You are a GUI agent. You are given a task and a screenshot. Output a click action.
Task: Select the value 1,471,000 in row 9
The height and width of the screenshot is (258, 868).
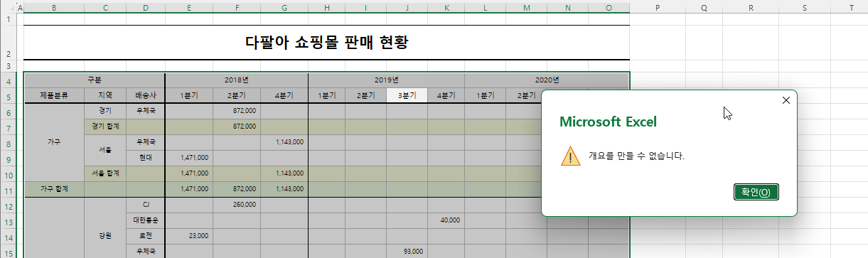point(189,158)
